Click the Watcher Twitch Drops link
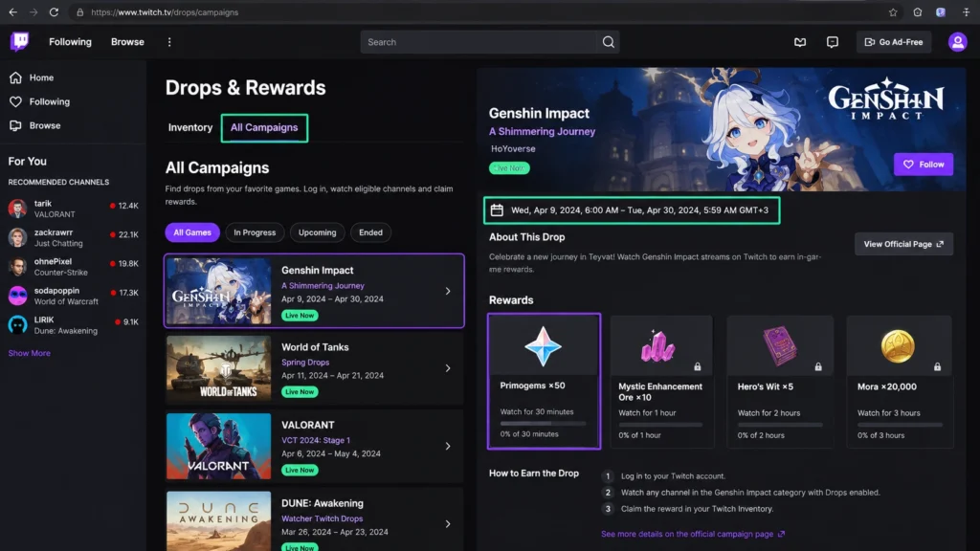Screen dimensions: 980x551 point(322,518)
